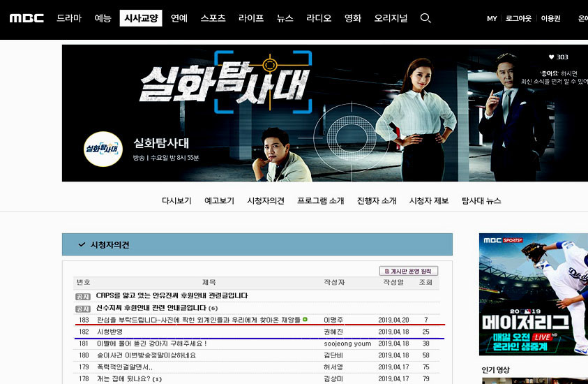The height and width of the screenshot is (384, 588).
Task: Open search with the magnifier icon
Action: click(425, 18)
